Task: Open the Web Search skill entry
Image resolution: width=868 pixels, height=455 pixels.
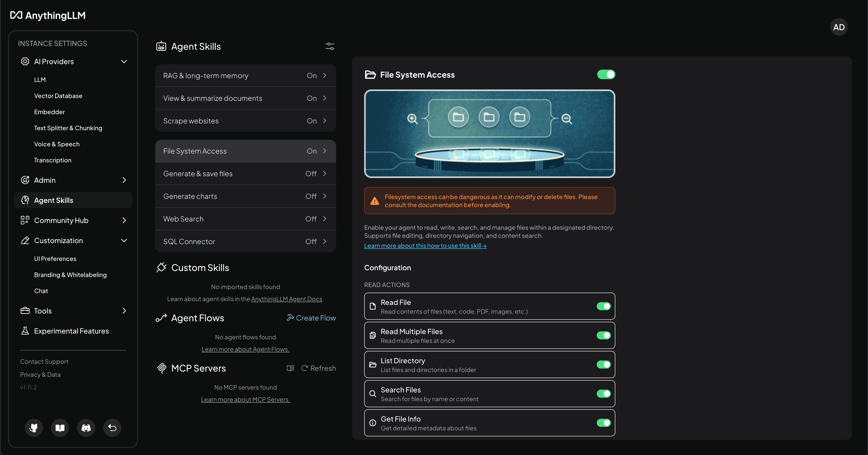Action: 245,218
